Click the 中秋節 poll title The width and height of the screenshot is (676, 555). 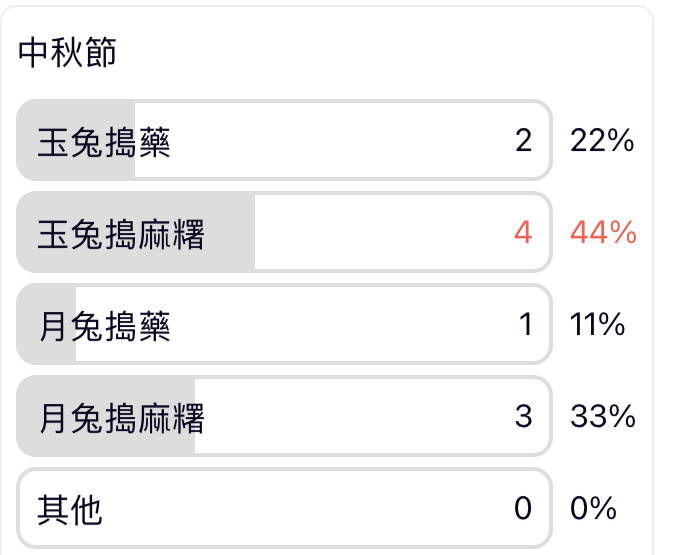pos(67,53)
